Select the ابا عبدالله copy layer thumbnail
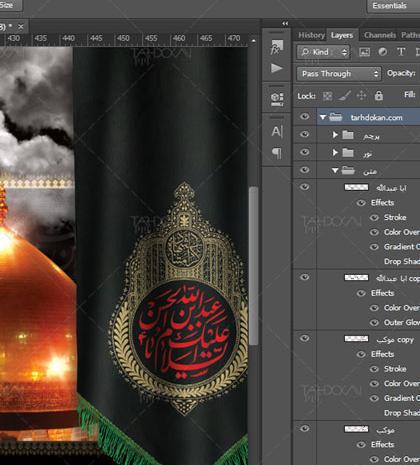The image size is (420, 465). pos(356,277)
